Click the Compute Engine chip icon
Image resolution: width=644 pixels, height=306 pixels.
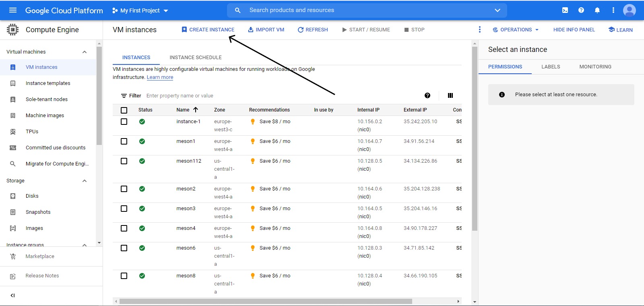pyautogui.click(x=12, y=29)
